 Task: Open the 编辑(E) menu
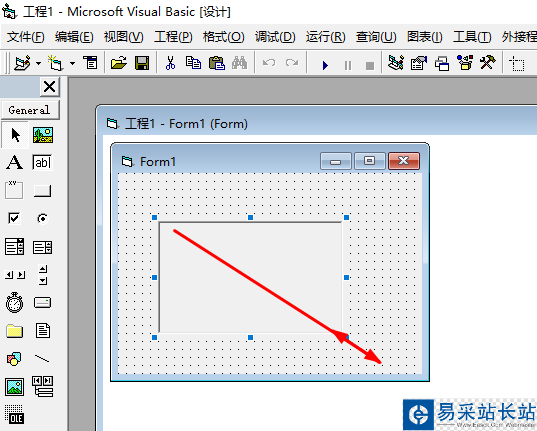pyautogui.click(x=74, y=37)
